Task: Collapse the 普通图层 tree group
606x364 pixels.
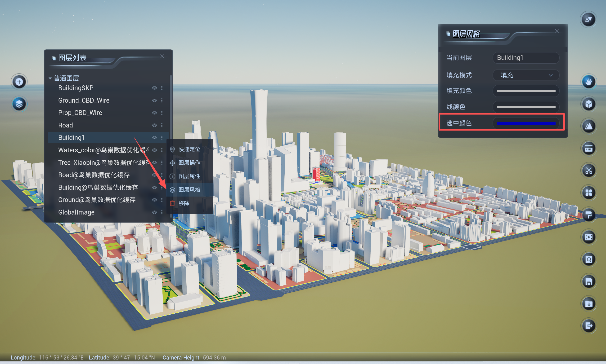Action: [50, 78]
